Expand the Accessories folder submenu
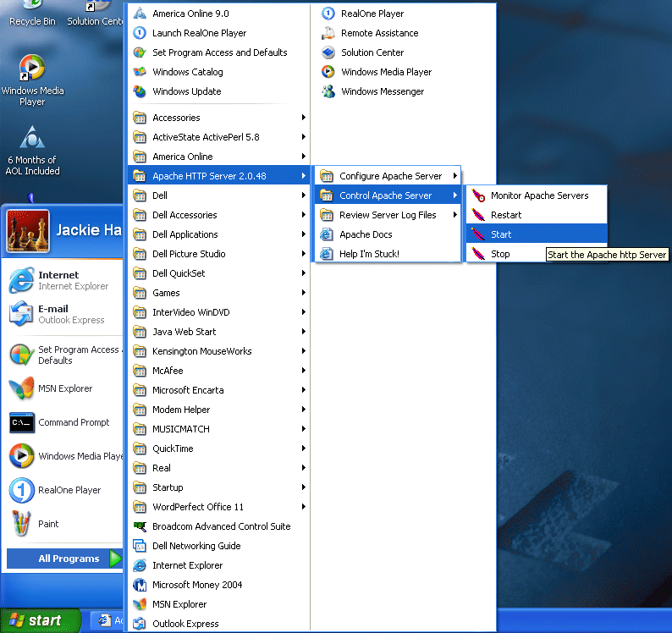This screenshot has width=672, height=633. click(x=219, y=118)
